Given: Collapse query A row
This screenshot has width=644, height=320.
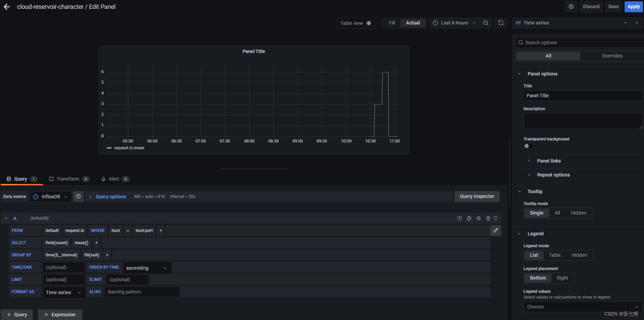Looking at the screenshot, I should coord(6,218).
